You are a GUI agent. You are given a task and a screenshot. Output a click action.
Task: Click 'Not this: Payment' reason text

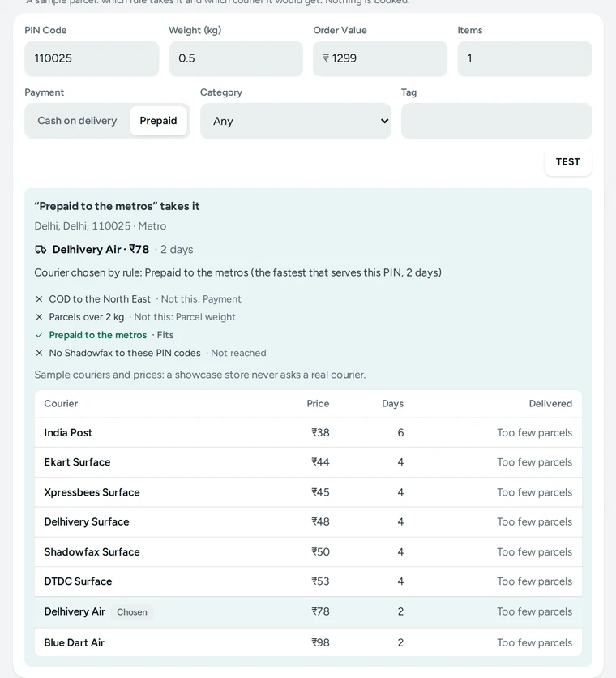[201, 299]
